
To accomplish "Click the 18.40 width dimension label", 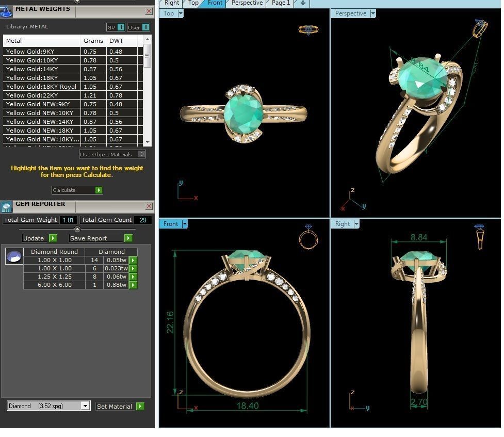I will [248, 406].
